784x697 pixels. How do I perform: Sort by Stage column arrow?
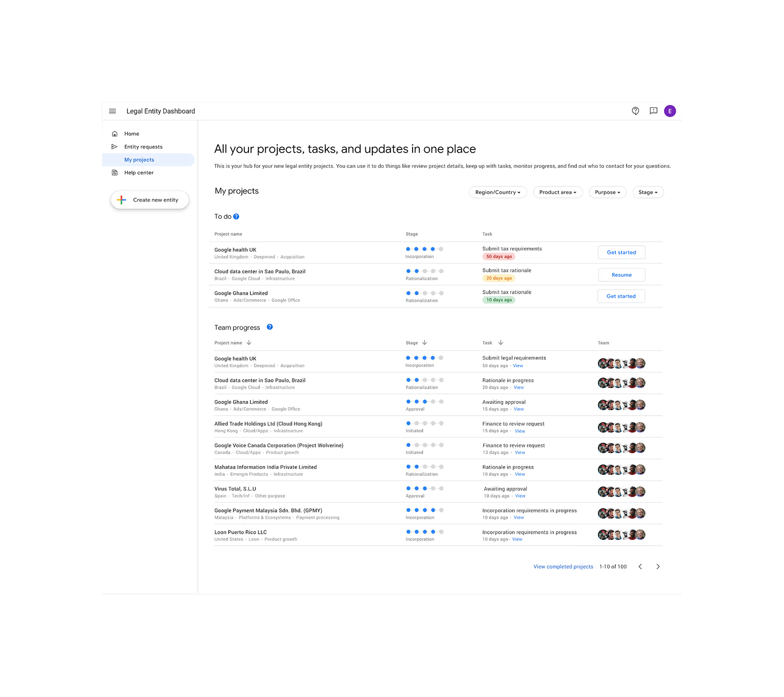coord(424,343)
